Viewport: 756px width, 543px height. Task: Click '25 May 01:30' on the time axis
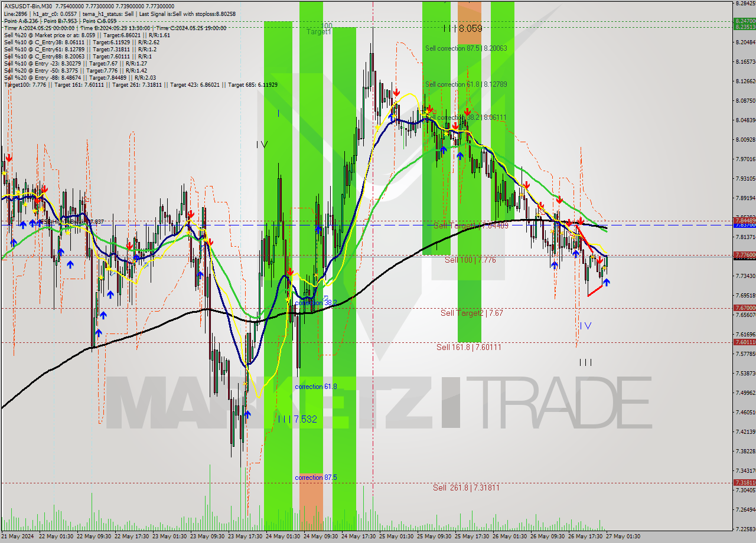point(397,537)
